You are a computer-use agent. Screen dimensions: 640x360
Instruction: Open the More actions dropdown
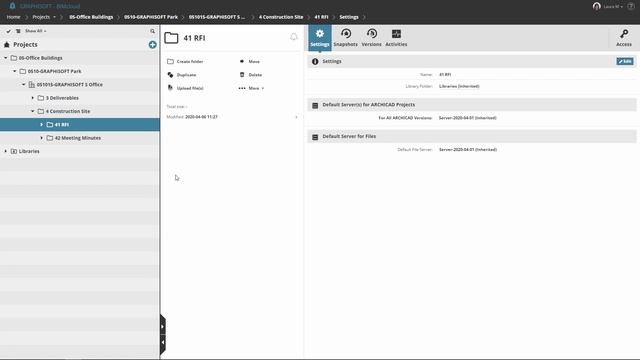click(251, 88)
